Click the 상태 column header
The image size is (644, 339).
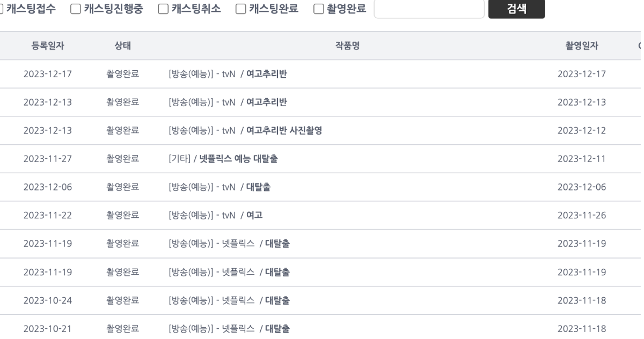(x=123, y=46)
